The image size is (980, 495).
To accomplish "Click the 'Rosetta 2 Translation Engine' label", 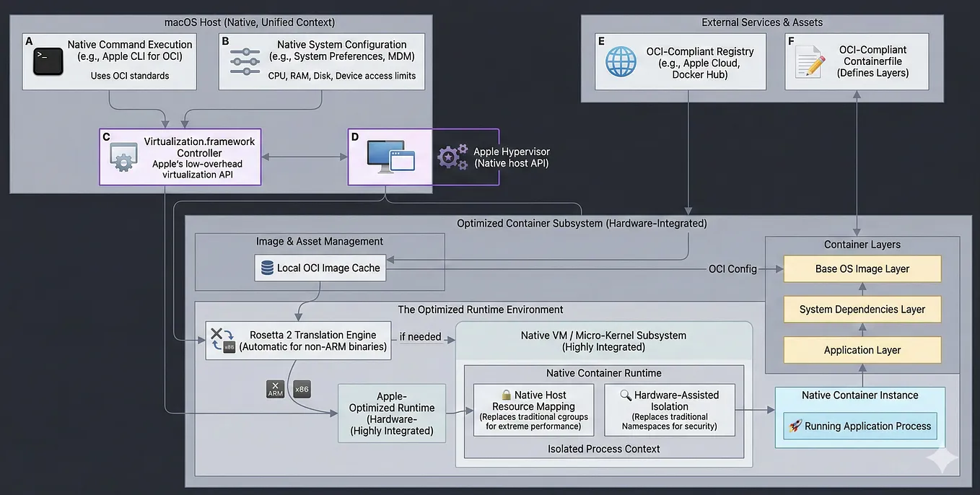I will 313,335.
